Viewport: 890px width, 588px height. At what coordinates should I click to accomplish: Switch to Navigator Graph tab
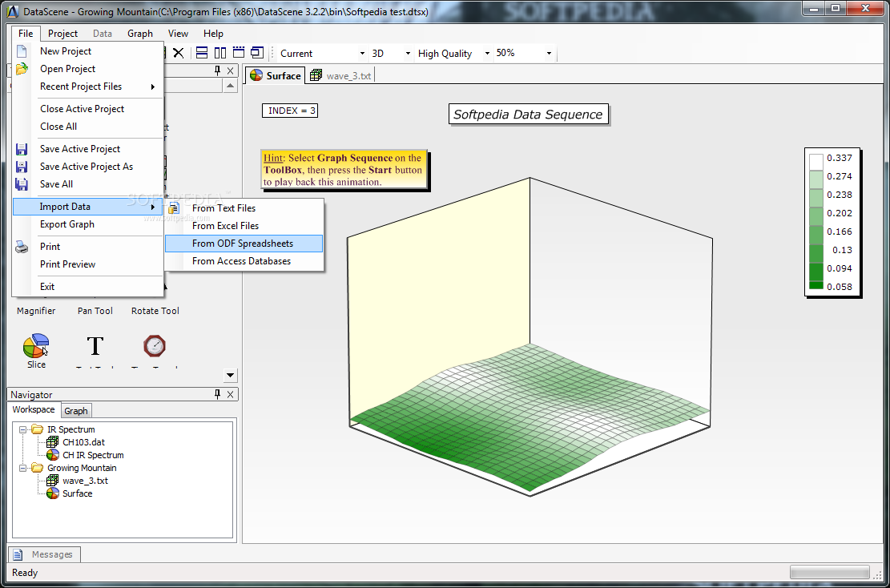pos(75,411)
